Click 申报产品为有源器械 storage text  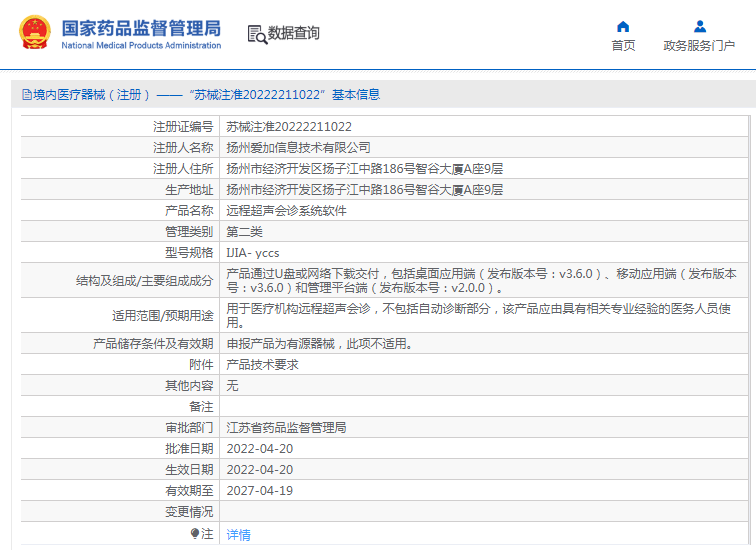coord(320,344)
